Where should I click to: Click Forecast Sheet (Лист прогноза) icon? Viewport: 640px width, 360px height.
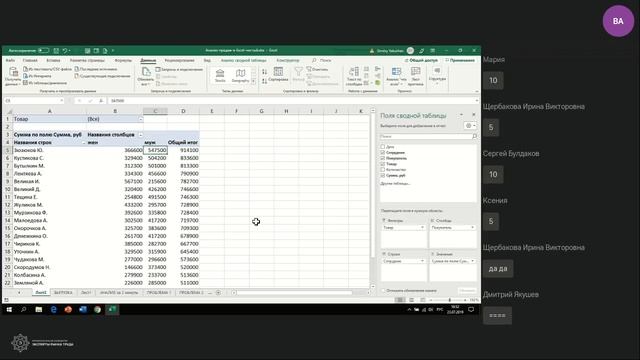click(416, 72)
